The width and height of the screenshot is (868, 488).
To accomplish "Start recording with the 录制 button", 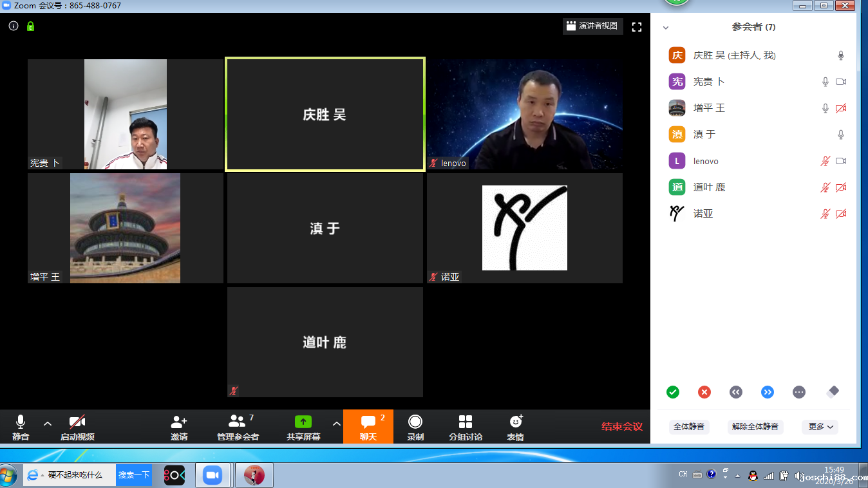I will [415, 422].
